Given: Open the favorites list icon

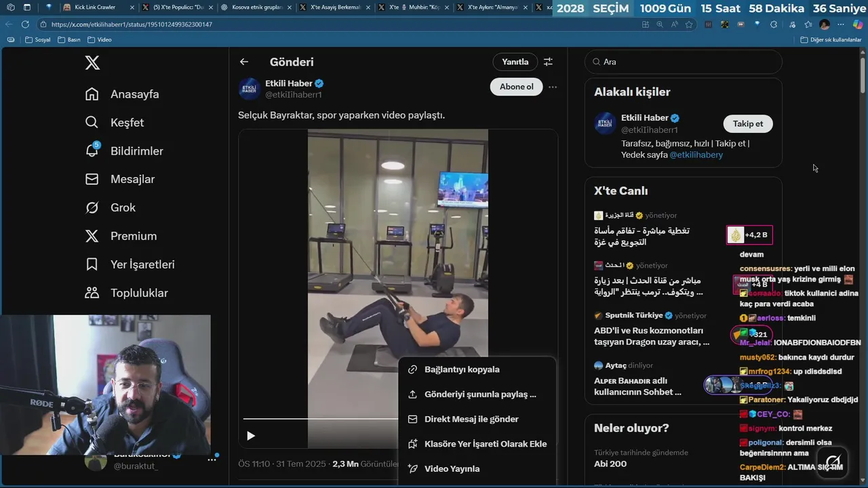Looking at the screenshot, I should coord(808,24).
